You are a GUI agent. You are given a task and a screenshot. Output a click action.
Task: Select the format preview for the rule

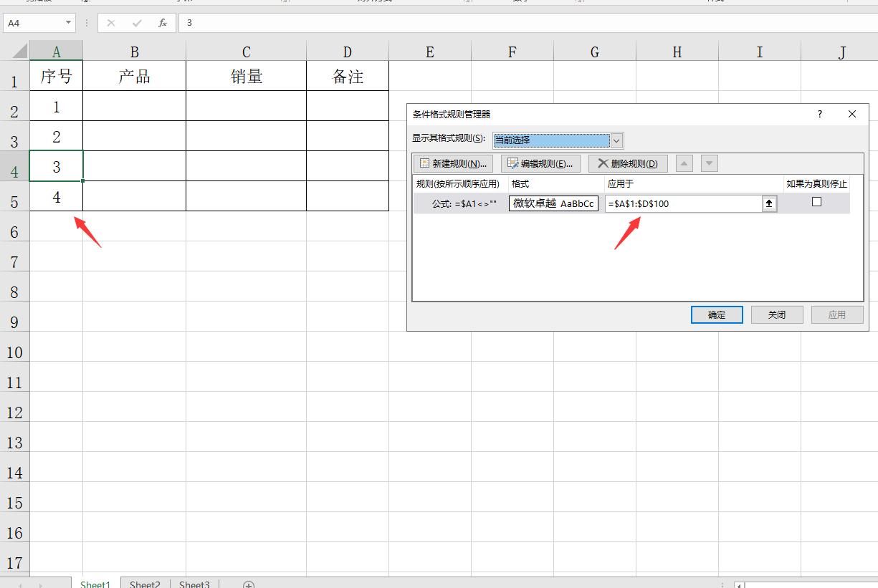click(553, 203)
